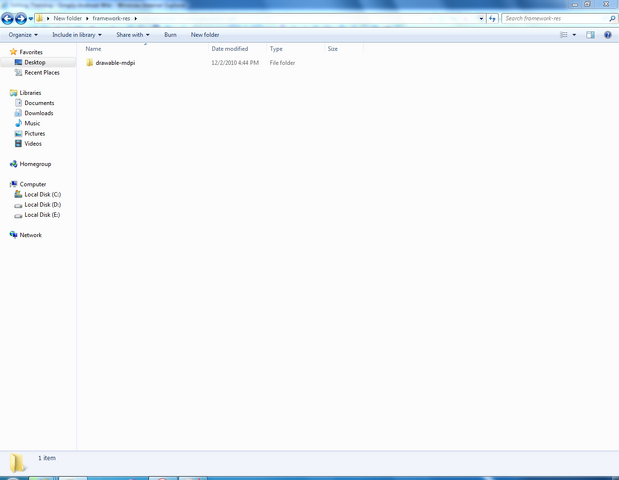
Task: Click the Documents library icon
Action: coord(18,103)
